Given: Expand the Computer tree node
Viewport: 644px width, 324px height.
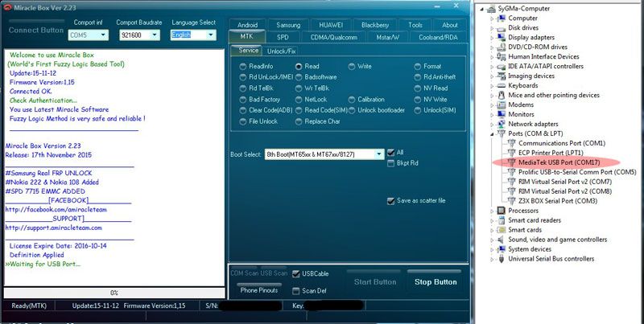Looking at the screenshot, I should (492, 18).
